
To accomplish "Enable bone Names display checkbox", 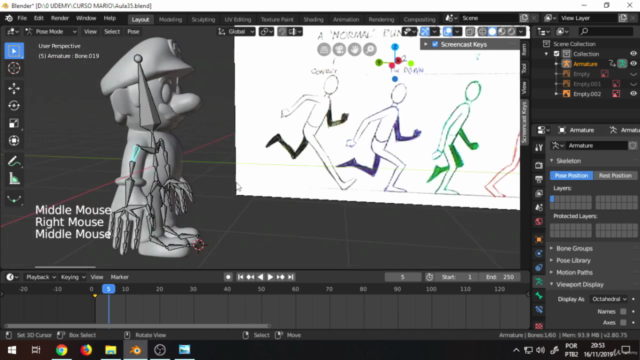I will pyautogui.click(x=623, y=311).
